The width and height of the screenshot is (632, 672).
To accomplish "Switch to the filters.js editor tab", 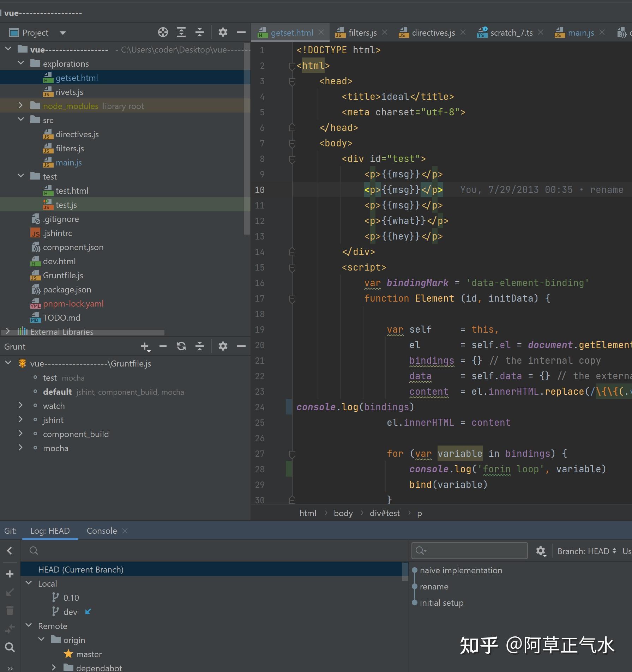I will [x=362, y=33].
